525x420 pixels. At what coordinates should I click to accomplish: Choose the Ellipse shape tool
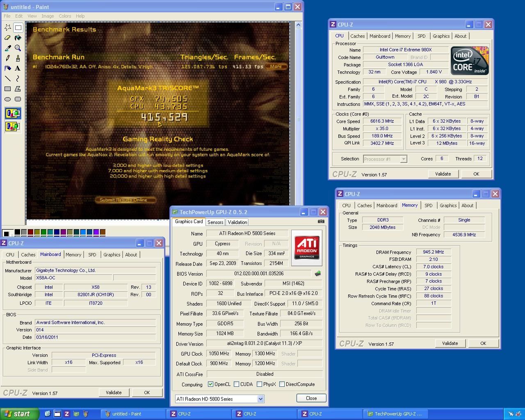(x=8, y=99)
